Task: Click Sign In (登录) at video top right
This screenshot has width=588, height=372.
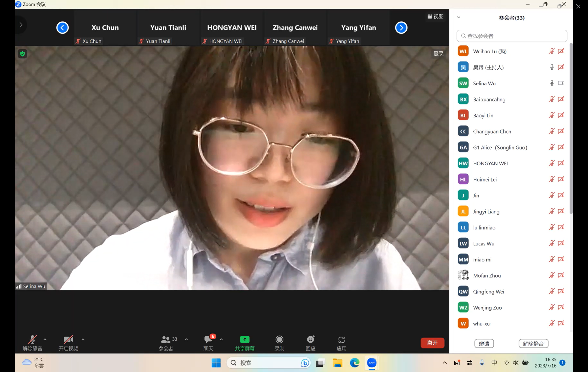Action: (438, 54)
